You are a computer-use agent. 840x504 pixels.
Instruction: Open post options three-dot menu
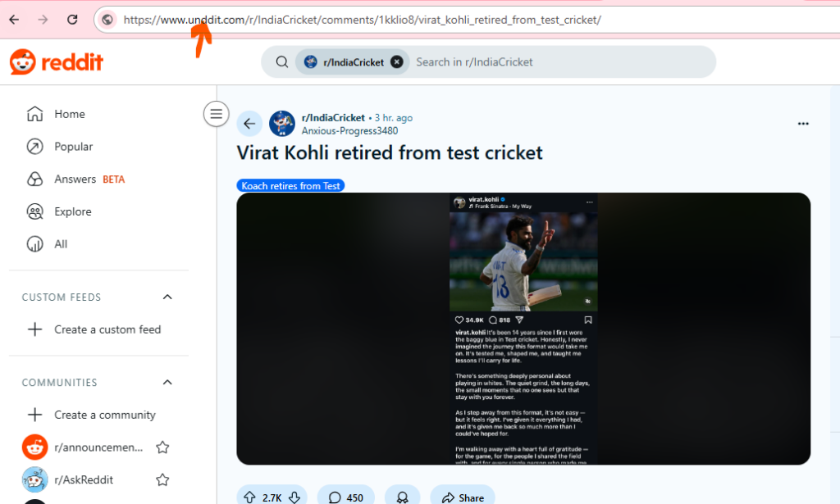[x=803, y=124]
